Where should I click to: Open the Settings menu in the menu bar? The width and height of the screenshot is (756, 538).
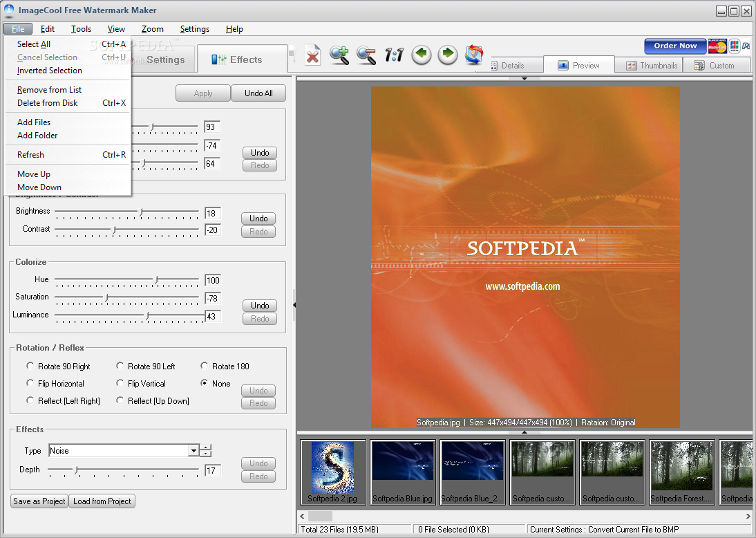click(x=194, y=29)
